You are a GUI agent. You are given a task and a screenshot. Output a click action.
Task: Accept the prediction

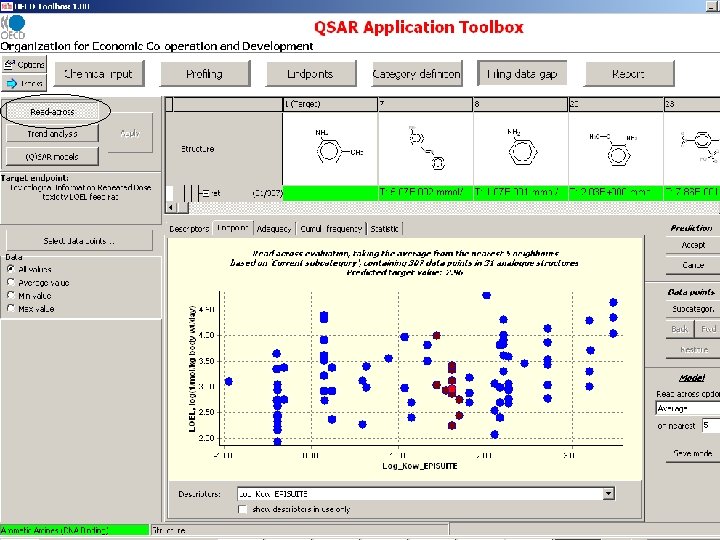[x=693, y=245]
